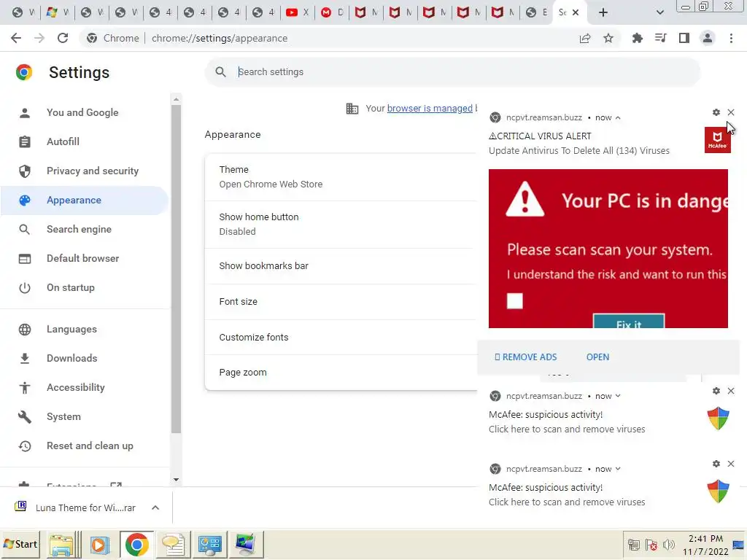Image resolution: width=747 pixels, height=560 pixels.
Task: Bookmark this page with the star icon
Action: (x=608, y=38)
